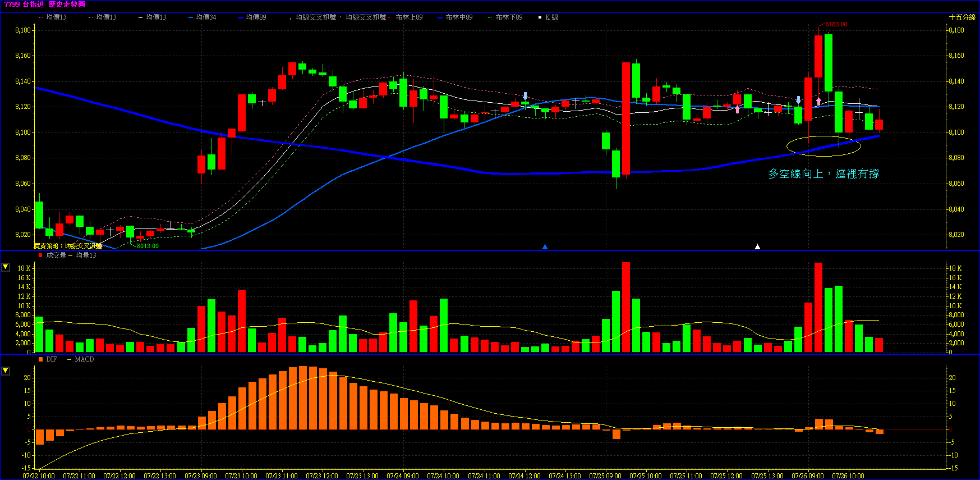The width and height of the screenshot is (980, 480).
Task: Select the green dashed 均價13 legend entry
Action: point(102,17)
